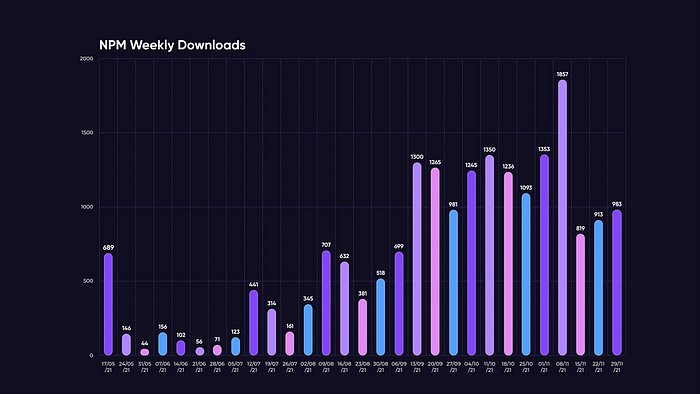Screen dimensions: 700x394
Task: Click the bar for week 13/09/21
Action: tap(417, 259)
